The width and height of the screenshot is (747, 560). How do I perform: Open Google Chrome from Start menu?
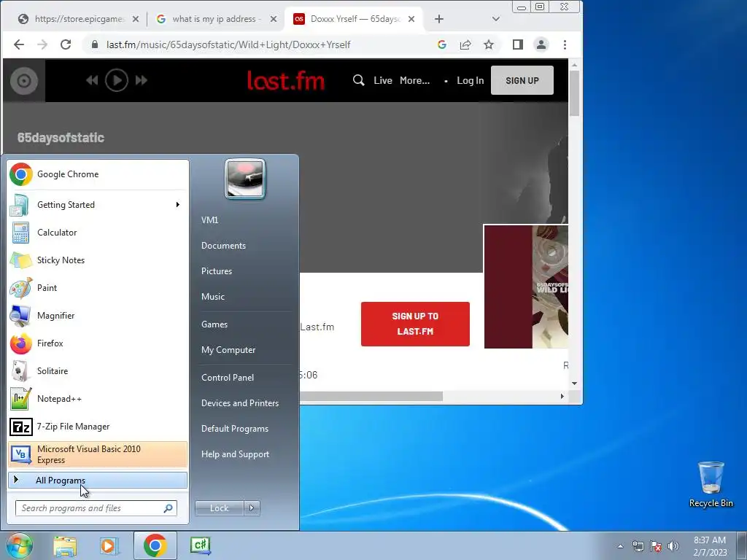coord(98,174)
